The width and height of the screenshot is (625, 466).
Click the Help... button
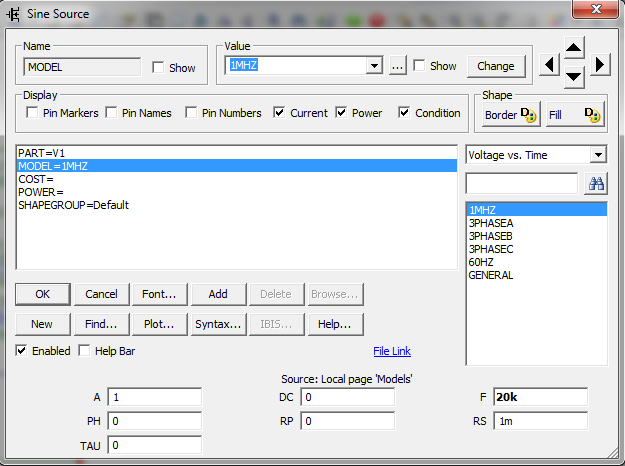[335, 324]
